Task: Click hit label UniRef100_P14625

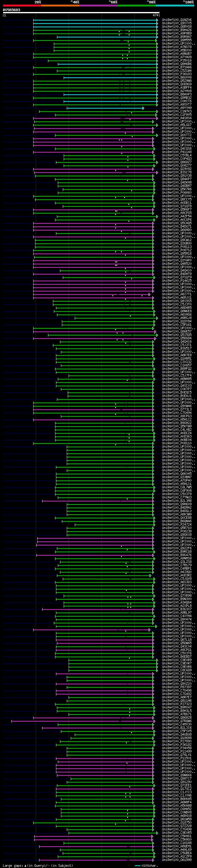Action: pos(176,280)
